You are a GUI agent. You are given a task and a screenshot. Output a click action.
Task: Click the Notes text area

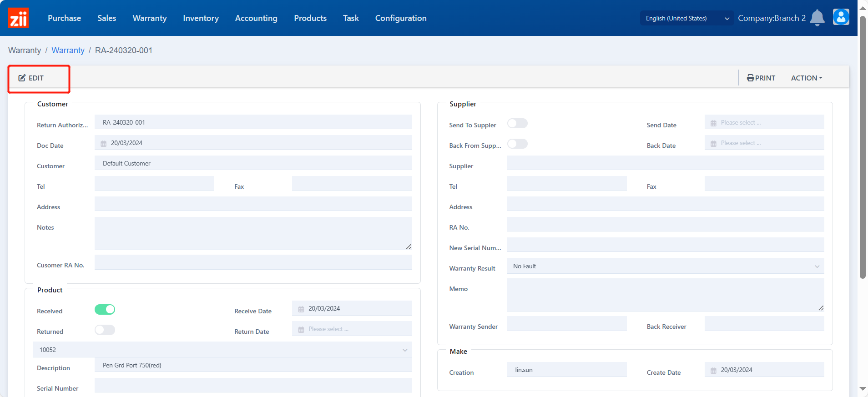[253, 233]
